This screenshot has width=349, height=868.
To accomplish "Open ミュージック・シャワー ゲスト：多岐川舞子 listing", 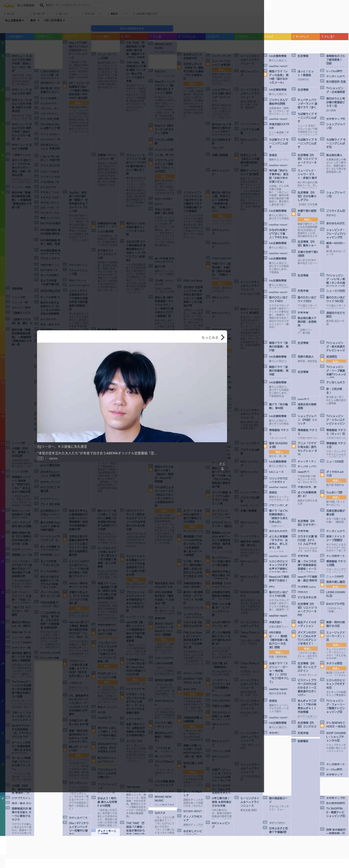I will click(307, 174).
